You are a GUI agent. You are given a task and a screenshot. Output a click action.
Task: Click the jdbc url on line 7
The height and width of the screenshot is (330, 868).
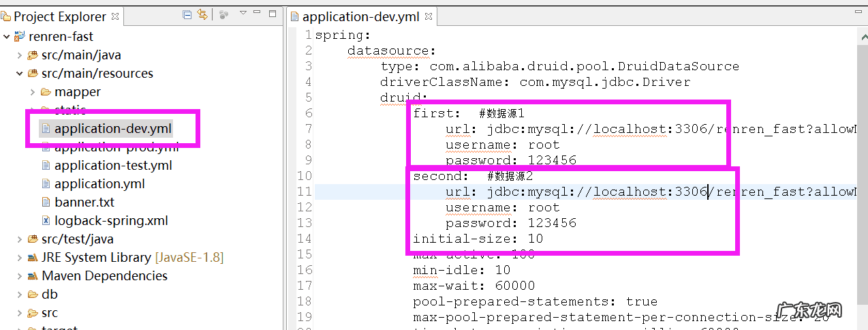click(x=651, y=129)
